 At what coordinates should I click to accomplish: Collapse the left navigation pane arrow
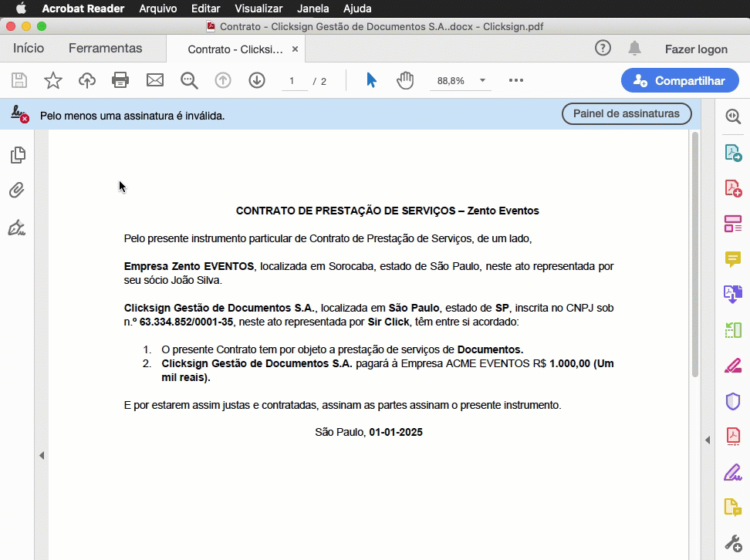pos(42,455)
